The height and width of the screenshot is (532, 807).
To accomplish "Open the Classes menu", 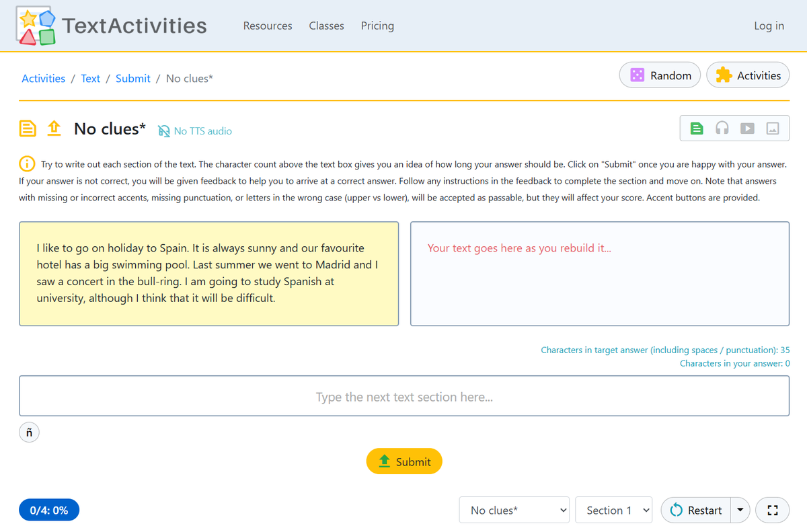I will 326,26.
